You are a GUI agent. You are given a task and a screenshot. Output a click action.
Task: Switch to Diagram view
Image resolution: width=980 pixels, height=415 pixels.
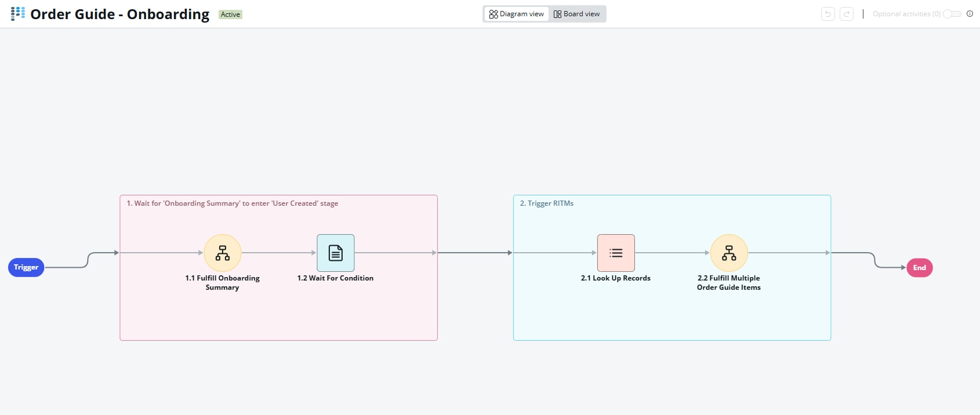[x=517, y=14]
